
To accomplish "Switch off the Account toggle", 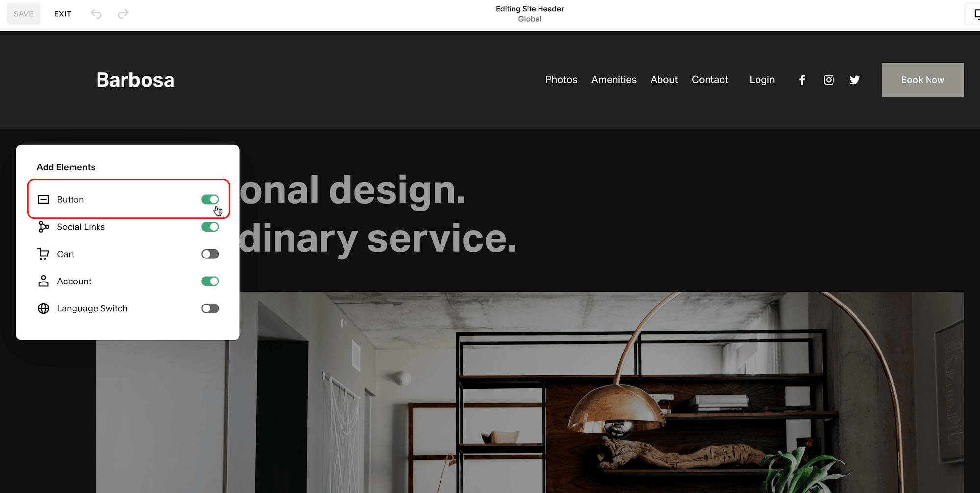I will pos(210,281).
